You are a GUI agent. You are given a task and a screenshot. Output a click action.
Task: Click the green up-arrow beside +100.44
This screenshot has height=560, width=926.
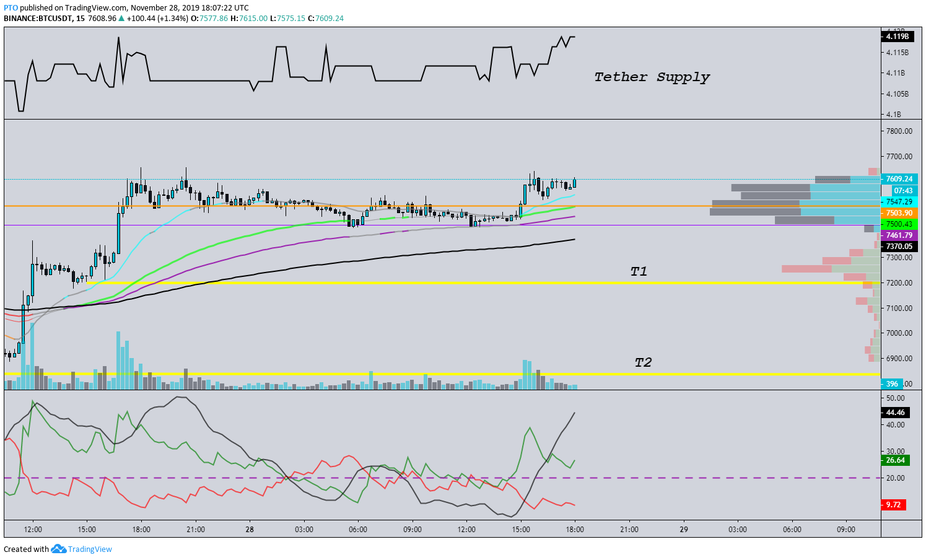(121, 19)
